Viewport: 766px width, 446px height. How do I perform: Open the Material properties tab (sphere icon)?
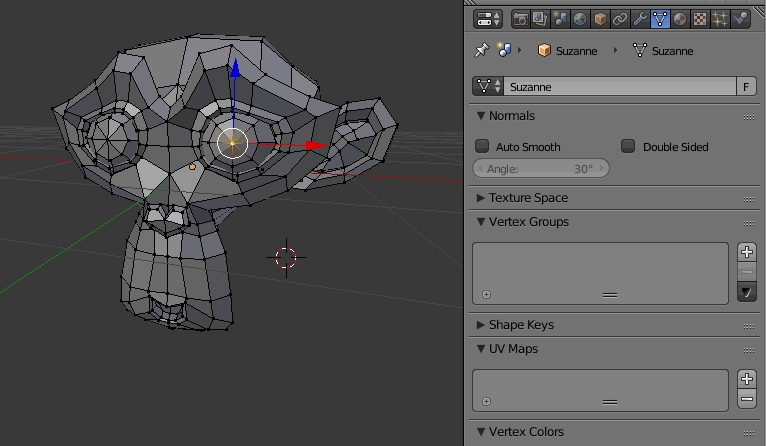(680, 19)
